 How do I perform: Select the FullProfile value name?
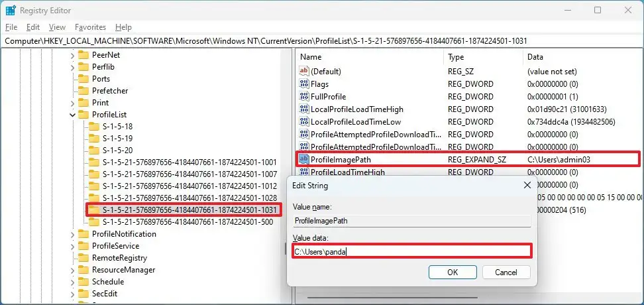tap(328, 97)
